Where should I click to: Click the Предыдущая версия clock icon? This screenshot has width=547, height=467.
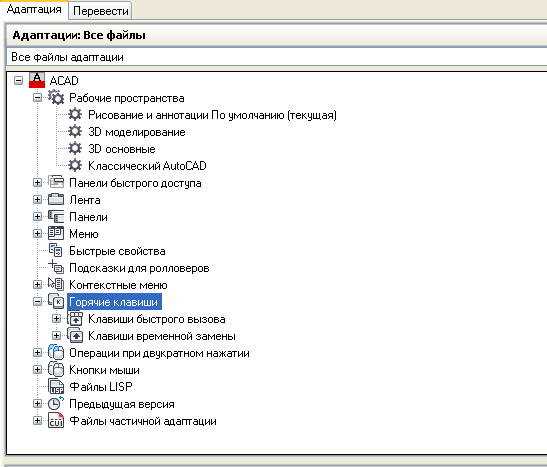pos(56,404)
